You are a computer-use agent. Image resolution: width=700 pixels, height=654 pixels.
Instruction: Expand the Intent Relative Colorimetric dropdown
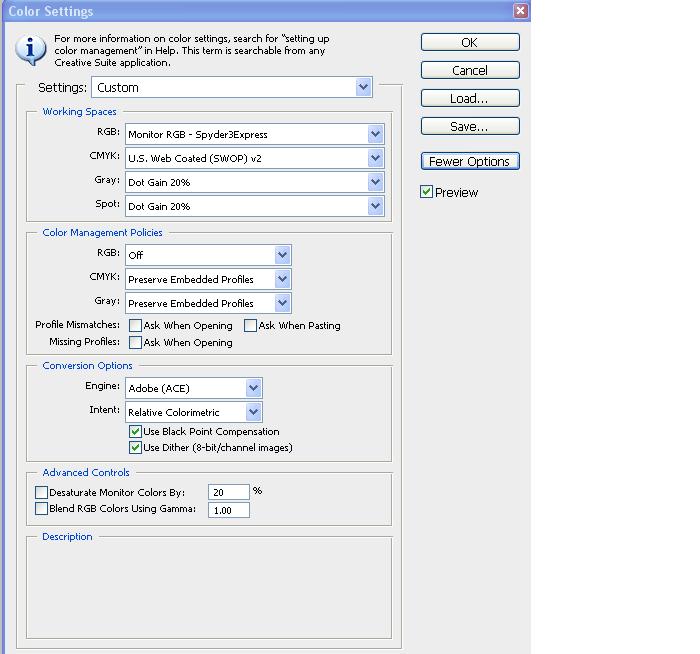[x=253, y=412]
